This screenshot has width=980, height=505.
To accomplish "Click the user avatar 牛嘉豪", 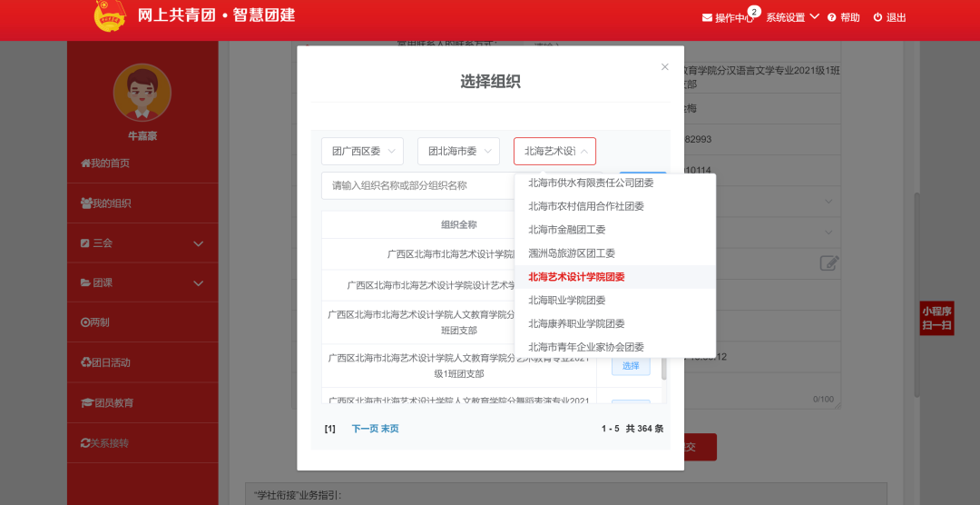I will click(x=142, y=93).
